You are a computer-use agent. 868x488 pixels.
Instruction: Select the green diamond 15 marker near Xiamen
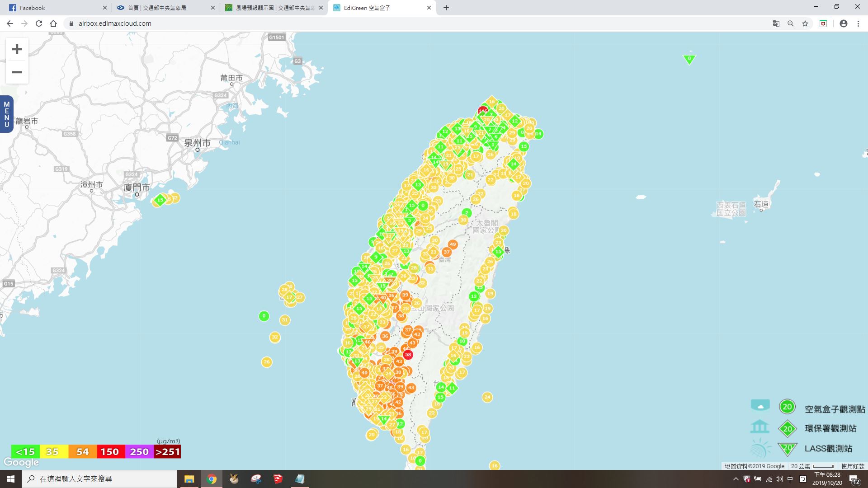(160, 200)
